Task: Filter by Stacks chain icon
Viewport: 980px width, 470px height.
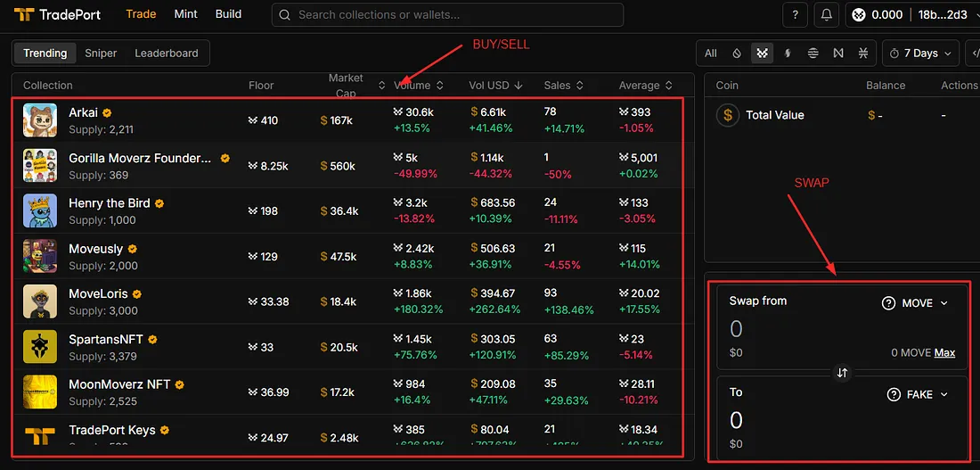Action: (863, 54)
